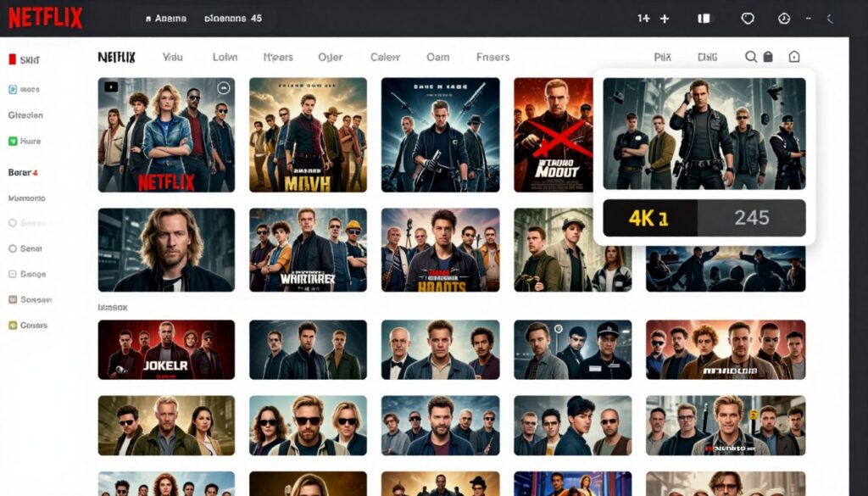Open the blue poster with two raised guns
This screenshot has height=496, width=868.
[440, 135]
